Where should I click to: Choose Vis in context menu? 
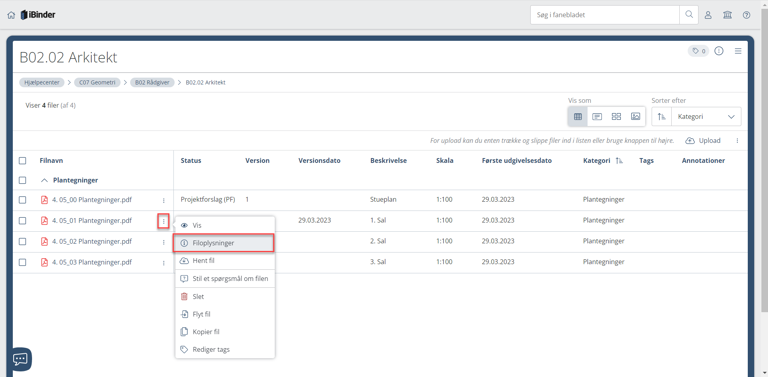225,225
